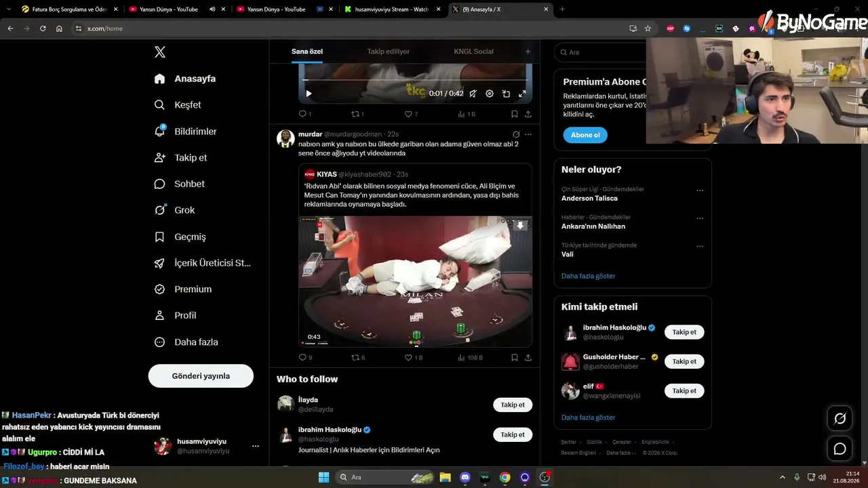Expand top video to fullscreen

pyautogui.click(x=522, y=94)
